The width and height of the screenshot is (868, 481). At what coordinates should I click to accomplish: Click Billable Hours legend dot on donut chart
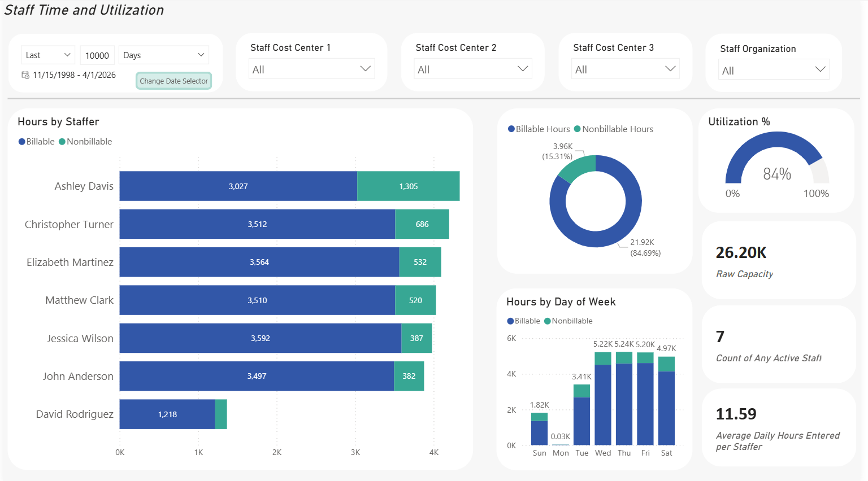[511, 129]
